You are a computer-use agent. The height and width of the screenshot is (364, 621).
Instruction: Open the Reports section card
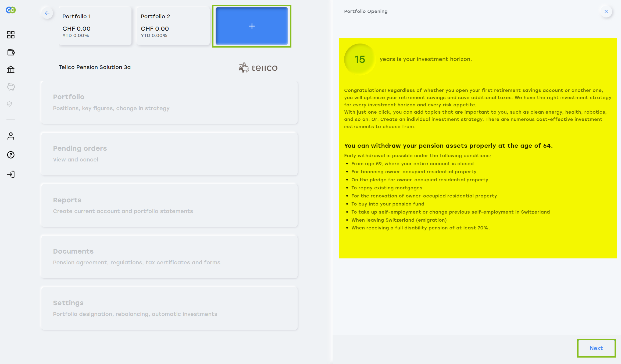pyautogui.click(x=169, y=205)
